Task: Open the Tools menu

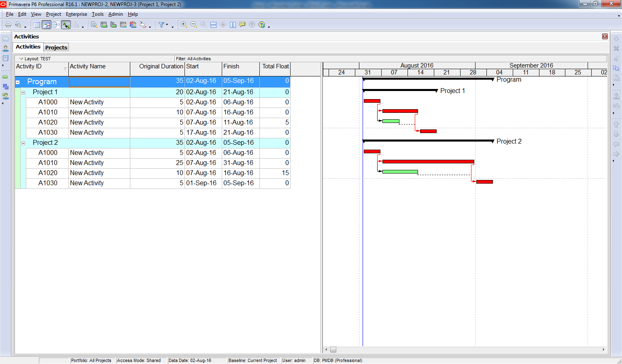Action: [98, 14]
